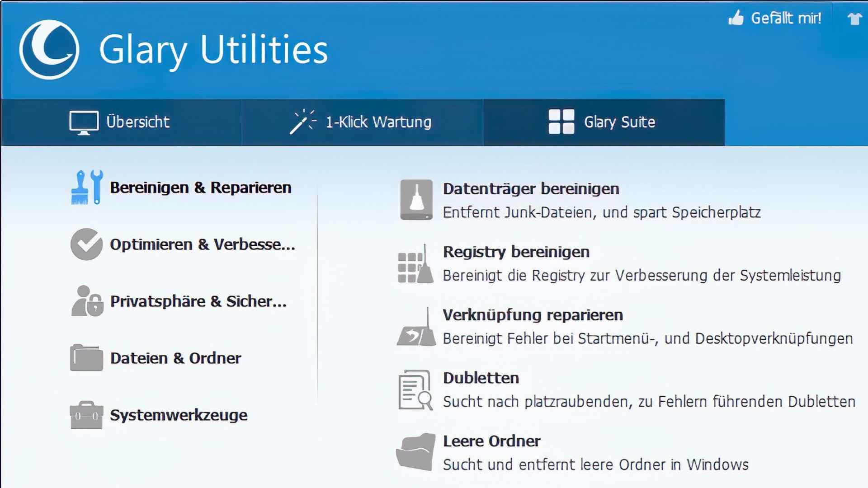Viewport: 868px width, 488px height.
Task: Click the four-squares Glary Suite icon
Action: [561, 122]
